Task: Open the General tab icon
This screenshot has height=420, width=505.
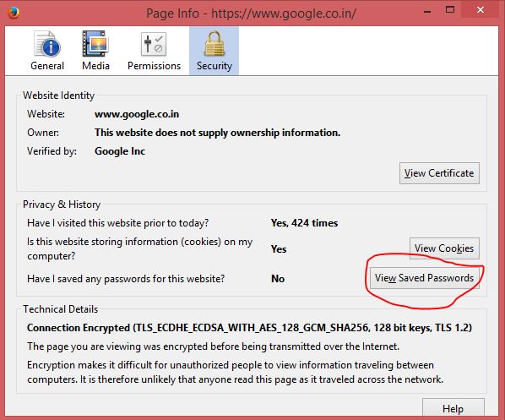Action: 47,43
